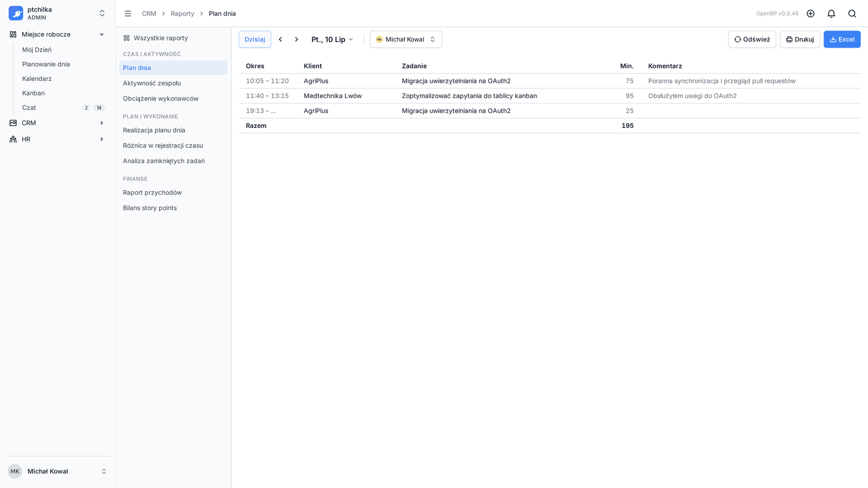Open Kalendarz in the sidebar

37,79
